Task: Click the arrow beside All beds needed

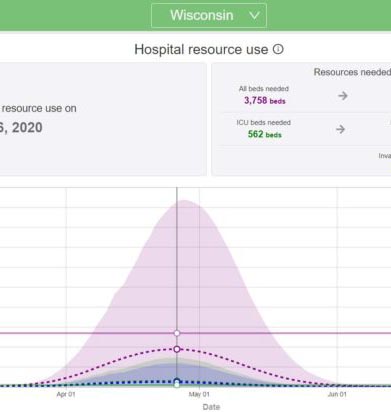Action: (x=343, y=96)
